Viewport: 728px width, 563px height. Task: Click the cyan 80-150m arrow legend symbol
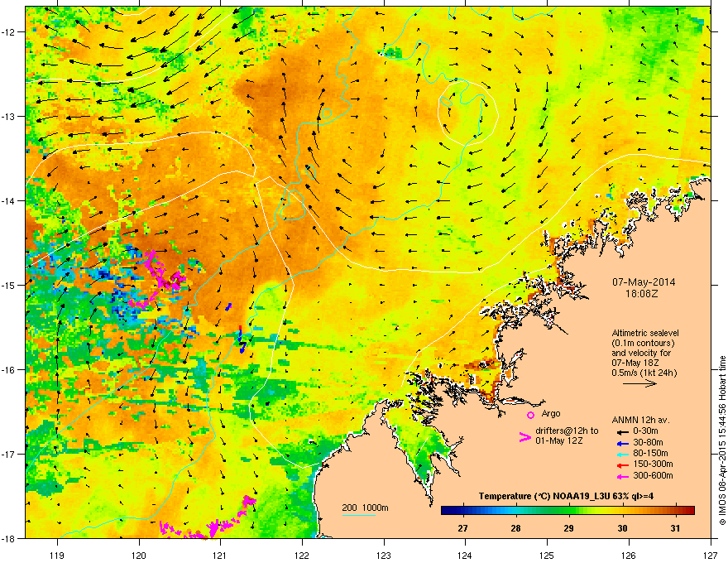[x=623, y=454]
